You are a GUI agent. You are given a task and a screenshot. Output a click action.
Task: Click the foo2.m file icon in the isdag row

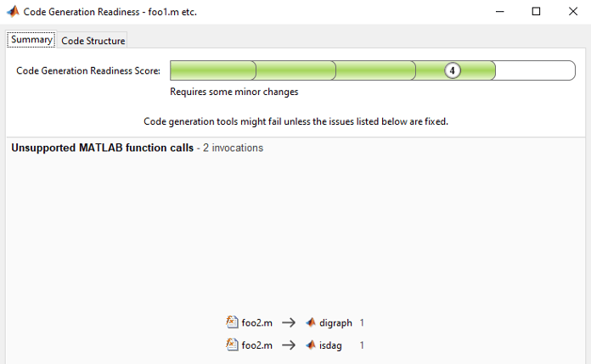pyautogui.click(x=232, y=345)
